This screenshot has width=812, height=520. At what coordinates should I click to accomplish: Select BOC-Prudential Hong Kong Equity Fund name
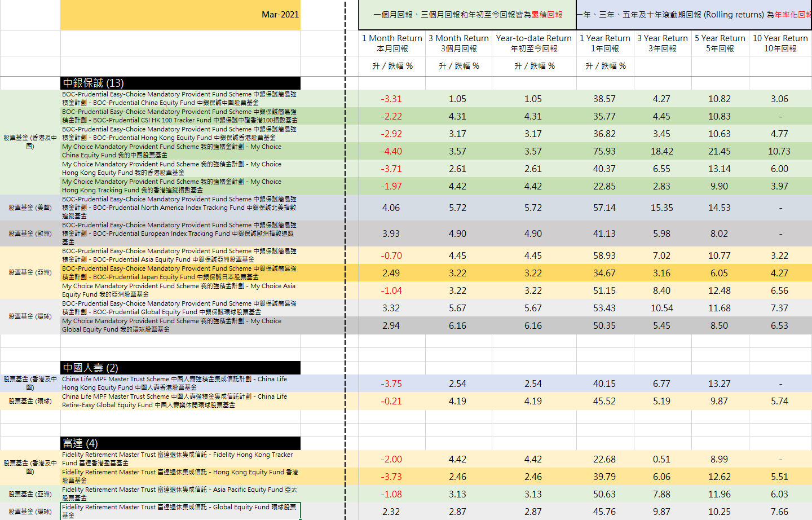click(180, 134)
